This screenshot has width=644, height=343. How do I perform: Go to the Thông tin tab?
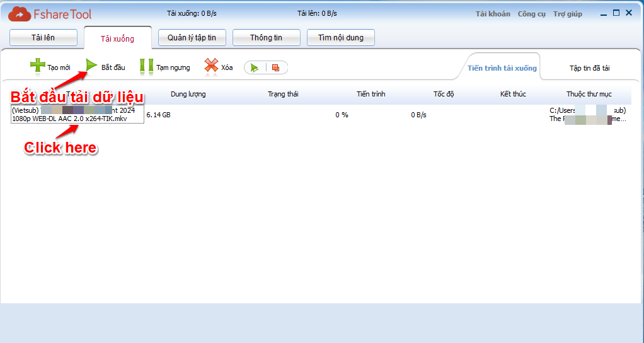click(266, 38)
